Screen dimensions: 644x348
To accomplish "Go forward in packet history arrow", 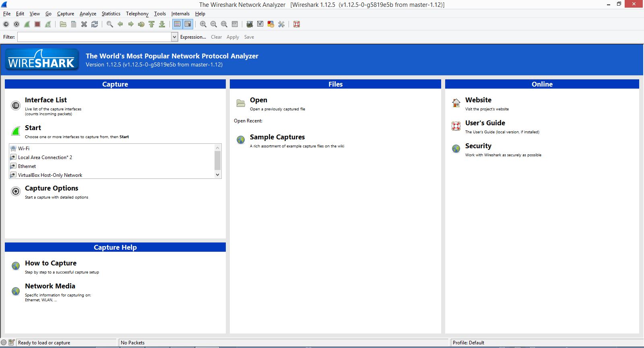I will pyautogui.click(x=131, y=24).
